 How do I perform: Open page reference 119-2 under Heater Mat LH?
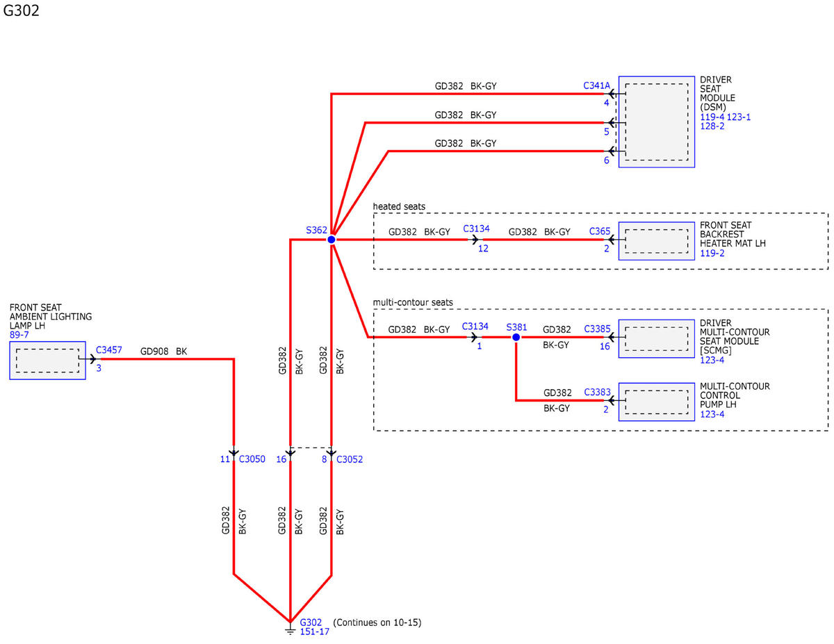click(x=712, y=254)
